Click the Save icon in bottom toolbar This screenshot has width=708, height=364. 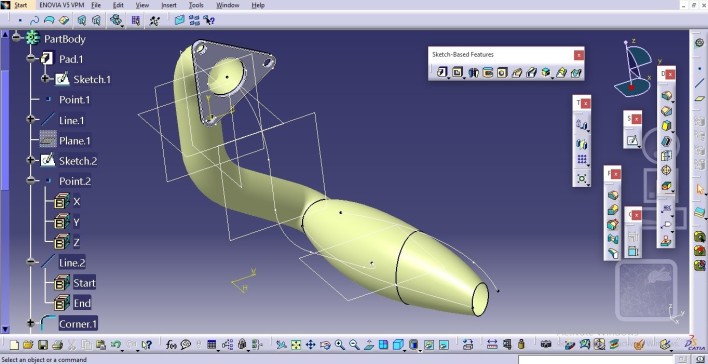[42, 345]
